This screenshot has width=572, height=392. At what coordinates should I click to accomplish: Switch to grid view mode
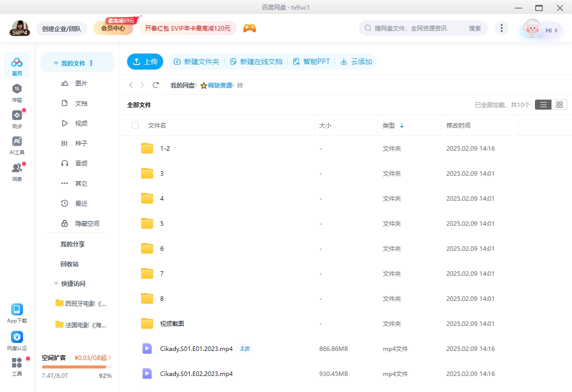[559, 105]
